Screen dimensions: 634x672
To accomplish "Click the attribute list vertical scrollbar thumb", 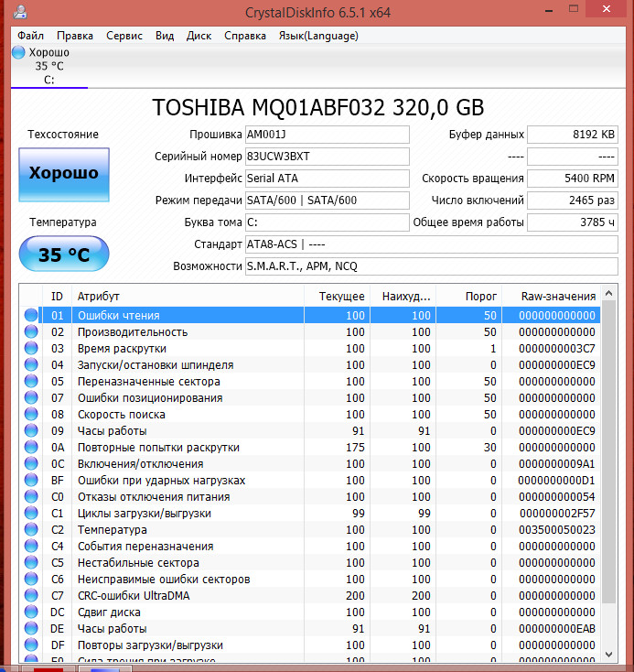I will coord(608,452).
